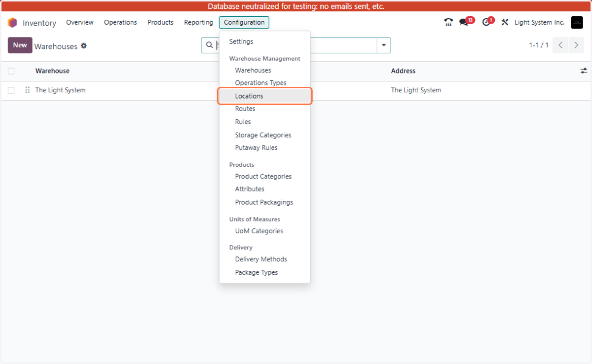Open the Products menu
Viewport: 592px width, 364px height.
160,23
